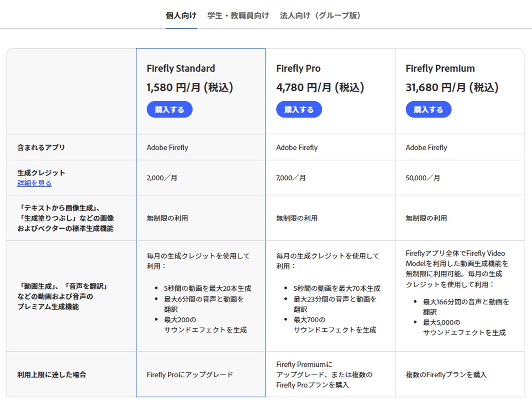Click 5秒間の動画を最大20本生成 bullet

click(207, 288)
